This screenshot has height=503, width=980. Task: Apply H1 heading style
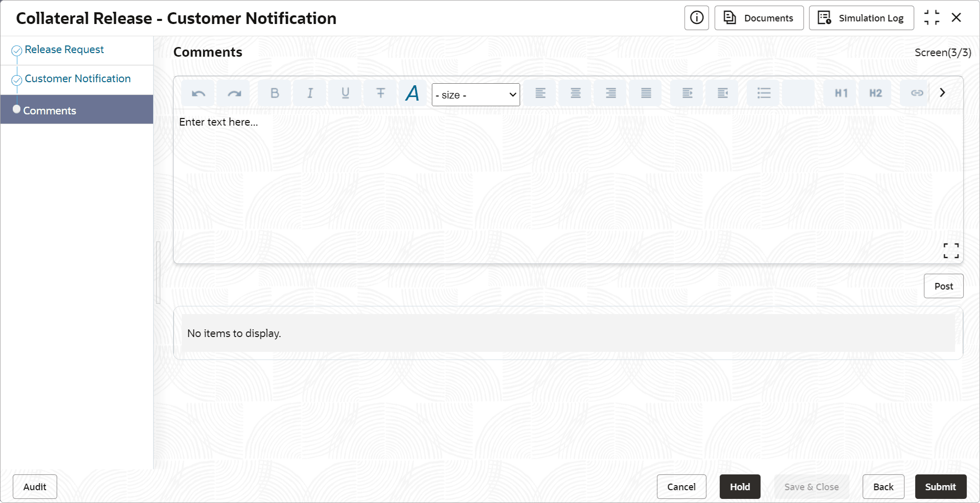[841, 93]
